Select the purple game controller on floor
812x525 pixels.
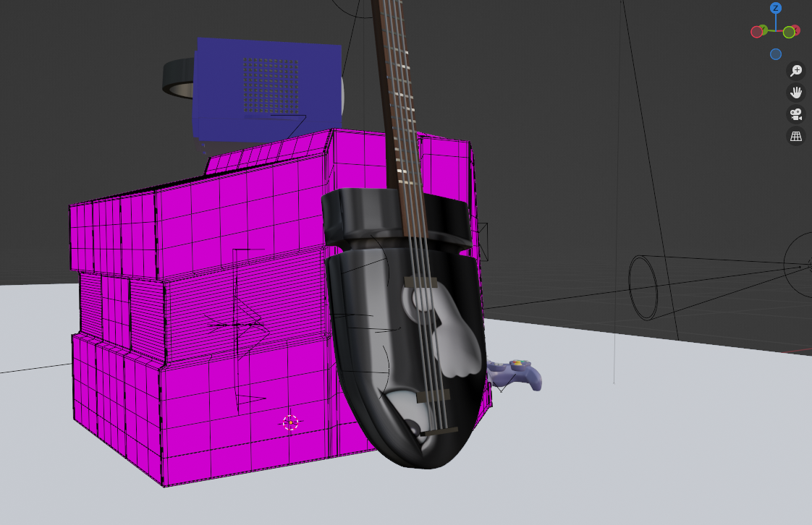(x=515, y=374)
